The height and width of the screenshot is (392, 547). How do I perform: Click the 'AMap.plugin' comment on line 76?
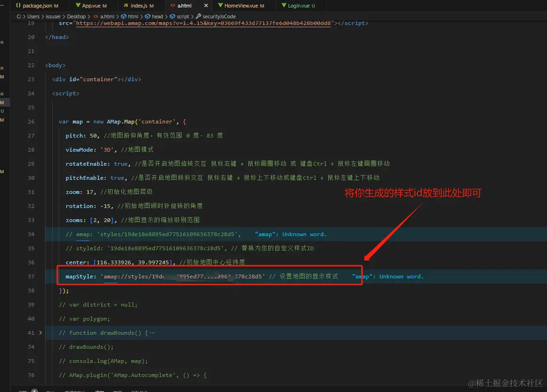pyautogui.click(x=132, y=375)
